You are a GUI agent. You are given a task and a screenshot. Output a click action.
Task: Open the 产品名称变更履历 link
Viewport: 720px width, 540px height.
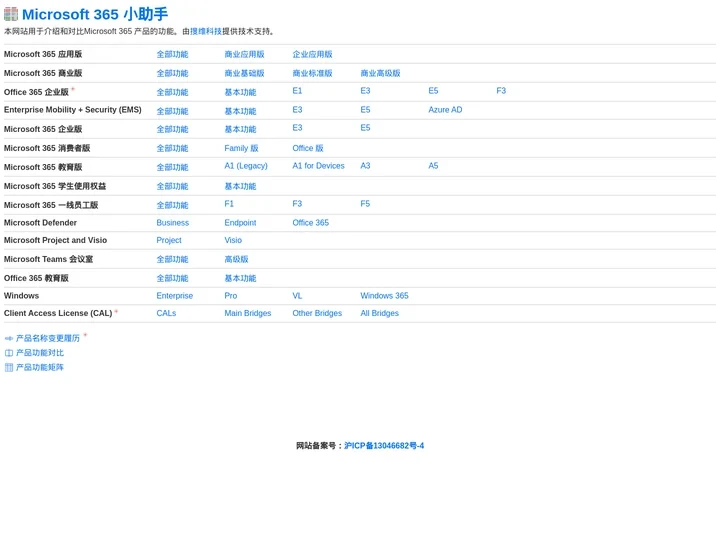pyautogui.click(x=48, y=338)
